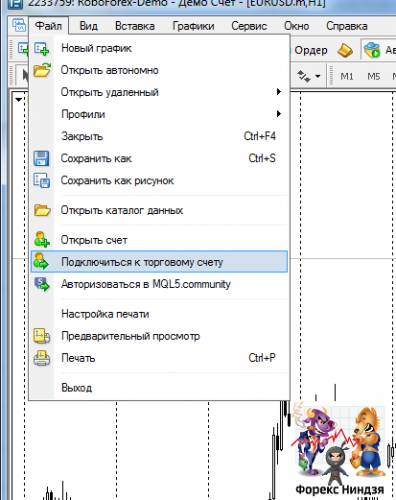
Task: Click the chart window icon left of Файл
Action: [x=19, y=25]
